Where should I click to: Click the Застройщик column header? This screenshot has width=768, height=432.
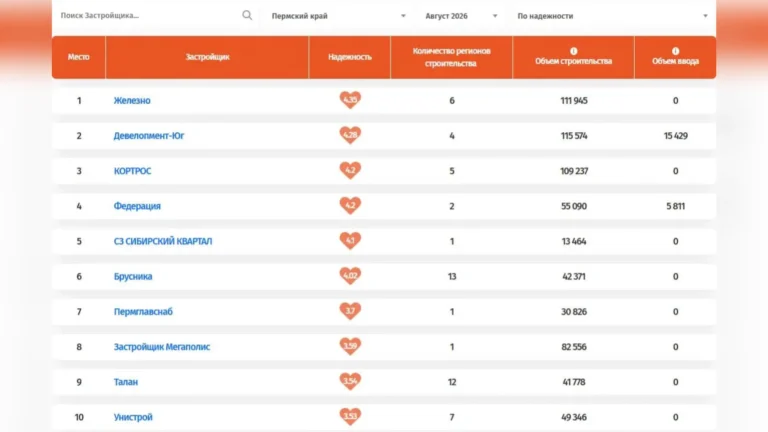coord(207,57)
